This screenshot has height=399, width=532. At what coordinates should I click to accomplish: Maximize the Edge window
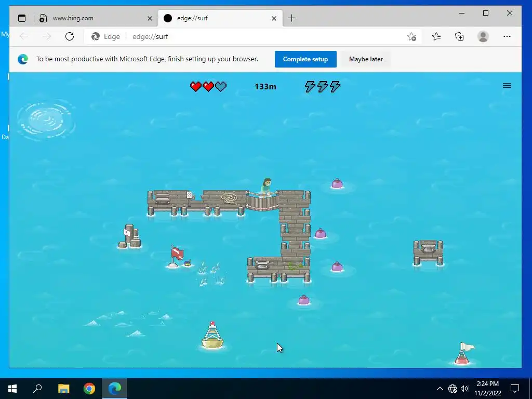(486, 13)
